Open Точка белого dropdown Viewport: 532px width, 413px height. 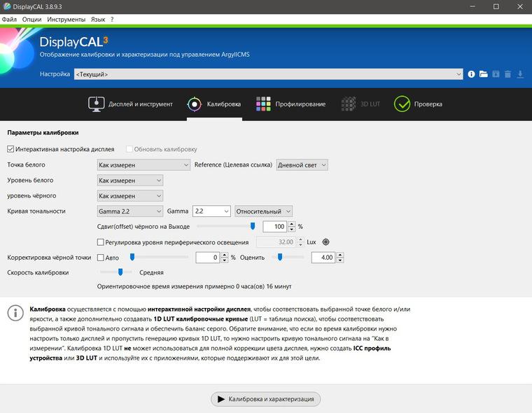(x=143, y=165)
